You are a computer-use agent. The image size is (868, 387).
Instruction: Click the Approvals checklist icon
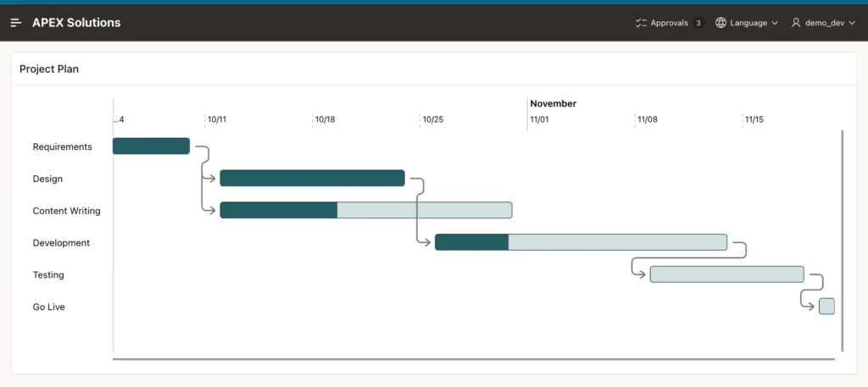tap(641, 23)
